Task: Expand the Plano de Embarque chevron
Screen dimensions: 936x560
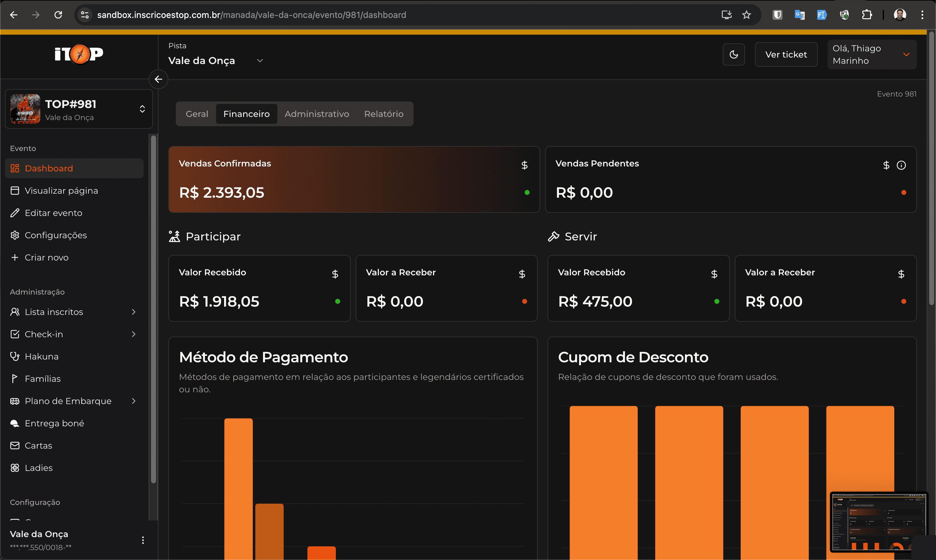Action: point(134,401)
